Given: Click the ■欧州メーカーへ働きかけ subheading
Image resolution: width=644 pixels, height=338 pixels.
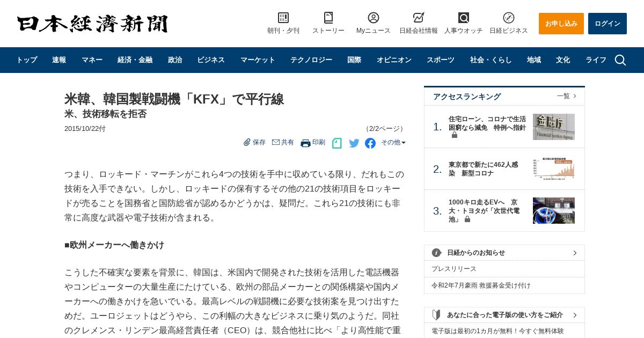Looking at the screenshot, I should coord(114,245).
